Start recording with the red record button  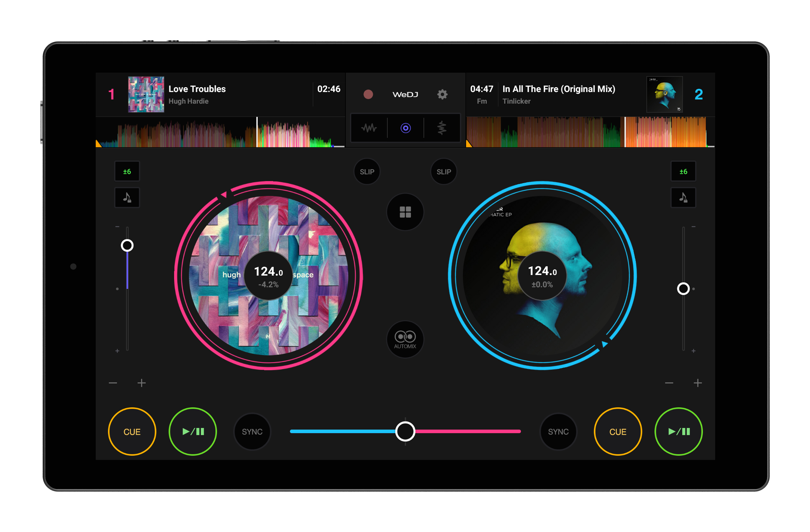pos(368,94)
